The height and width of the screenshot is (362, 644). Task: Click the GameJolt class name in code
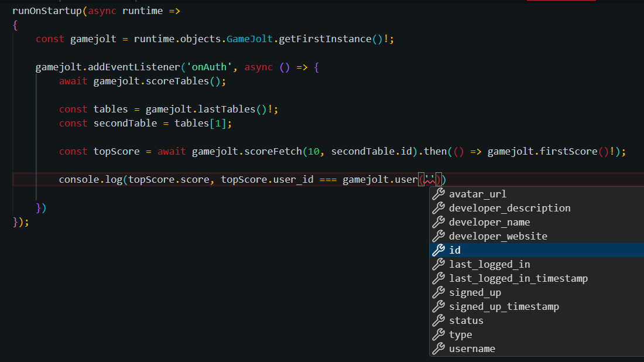[x=250, y=39]
